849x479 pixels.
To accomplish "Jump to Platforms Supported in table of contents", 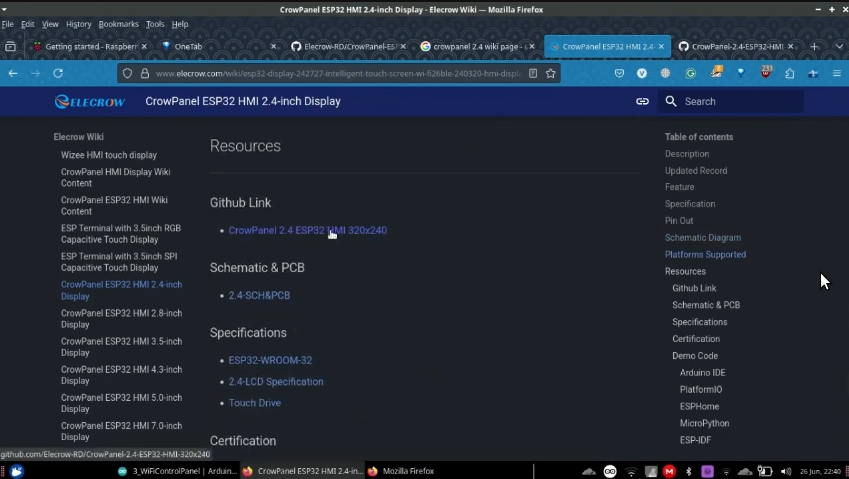I will [706, 254].
